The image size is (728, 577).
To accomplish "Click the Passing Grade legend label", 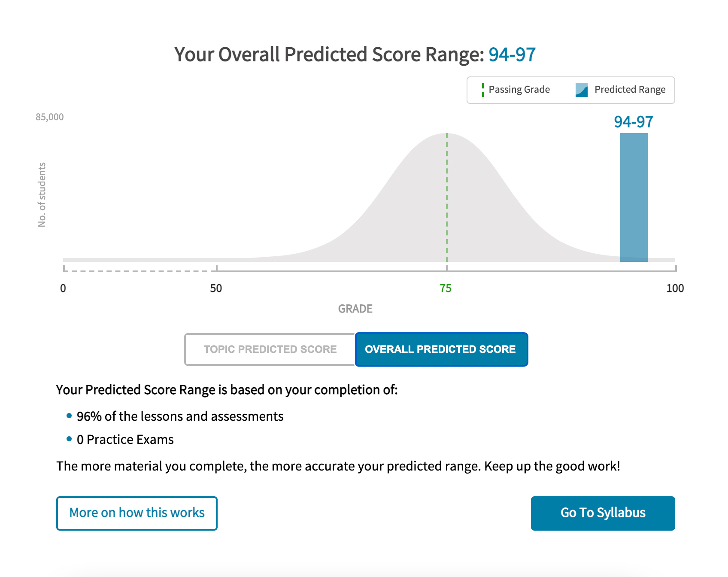I will (x=519, y=89).
